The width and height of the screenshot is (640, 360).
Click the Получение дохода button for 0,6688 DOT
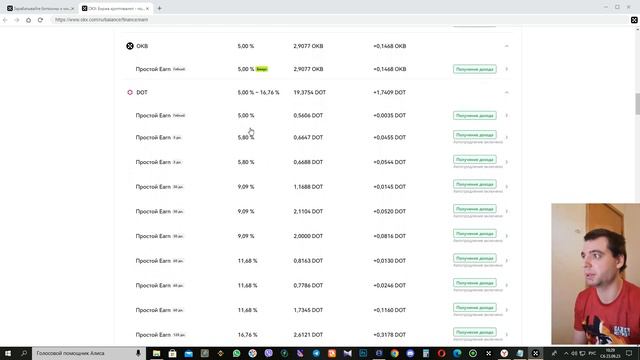pyautogui.click(x=475, y=160)
